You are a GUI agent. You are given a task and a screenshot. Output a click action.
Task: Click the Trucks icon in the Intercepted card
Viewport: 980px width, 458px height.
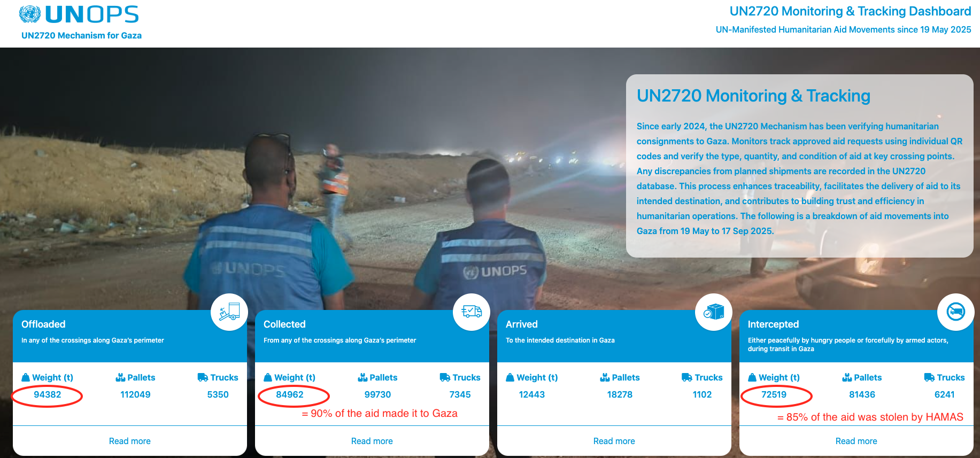tap(929, 377)
